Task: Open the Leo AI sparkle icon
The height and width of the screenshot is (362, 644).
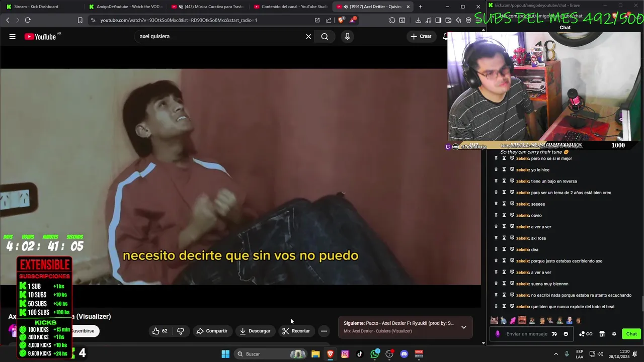Action: 458,20
